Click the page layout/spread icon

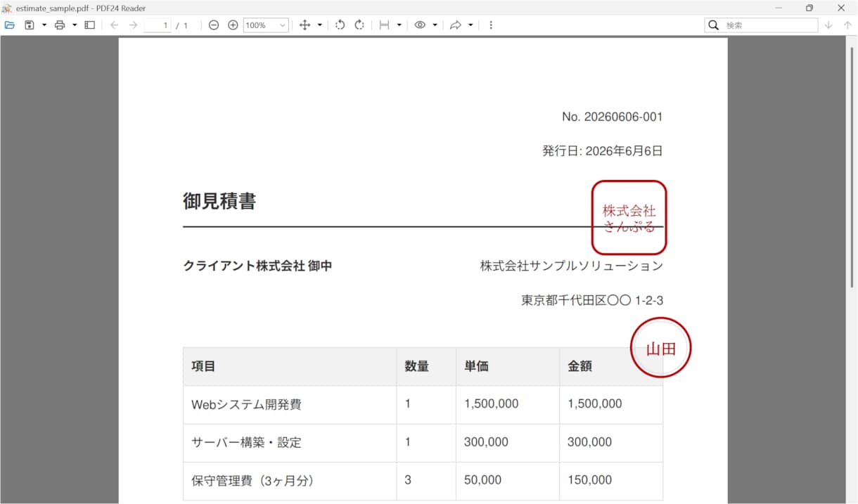(x=384, y=25)
